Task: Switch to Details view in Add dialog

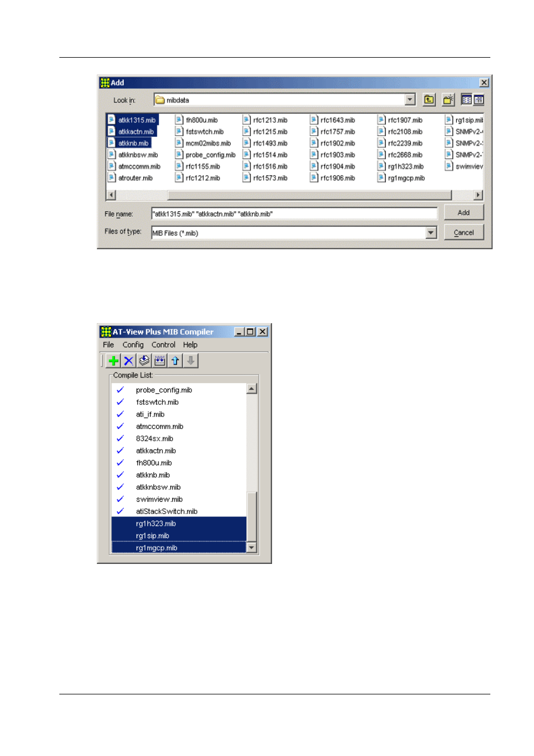Action: (x=479, y=100)
